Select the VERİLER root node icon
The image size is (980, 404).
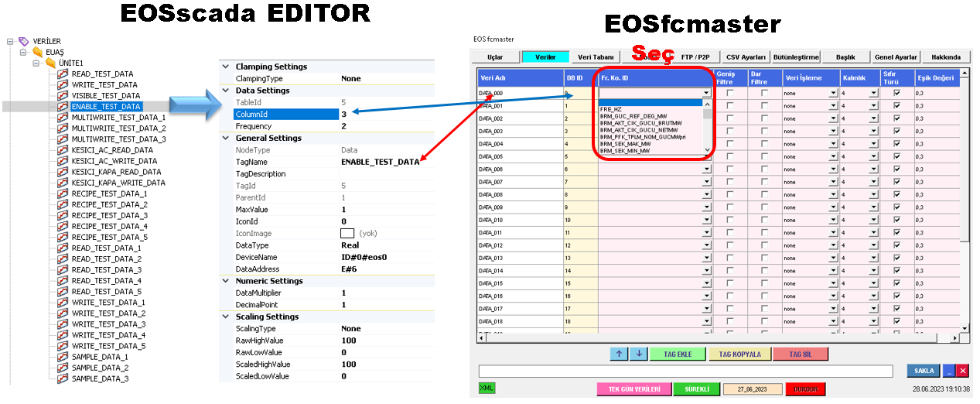pos(23,41)
